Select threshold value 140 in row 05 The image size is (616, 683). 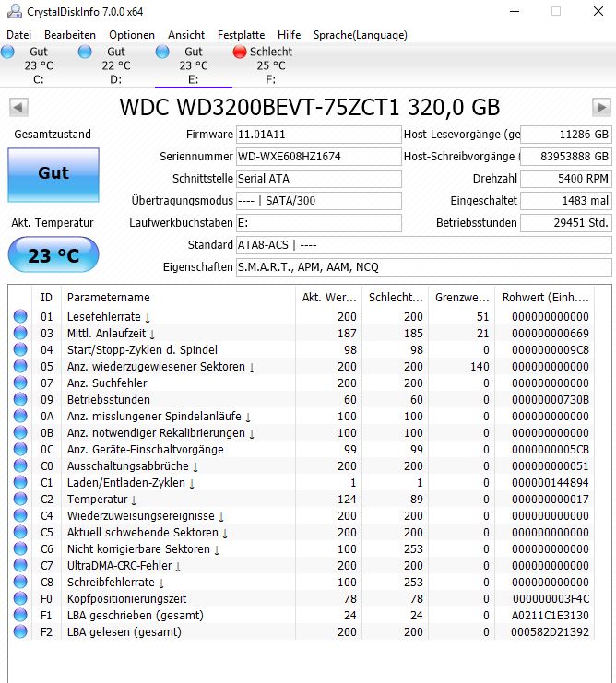(480, 366)
